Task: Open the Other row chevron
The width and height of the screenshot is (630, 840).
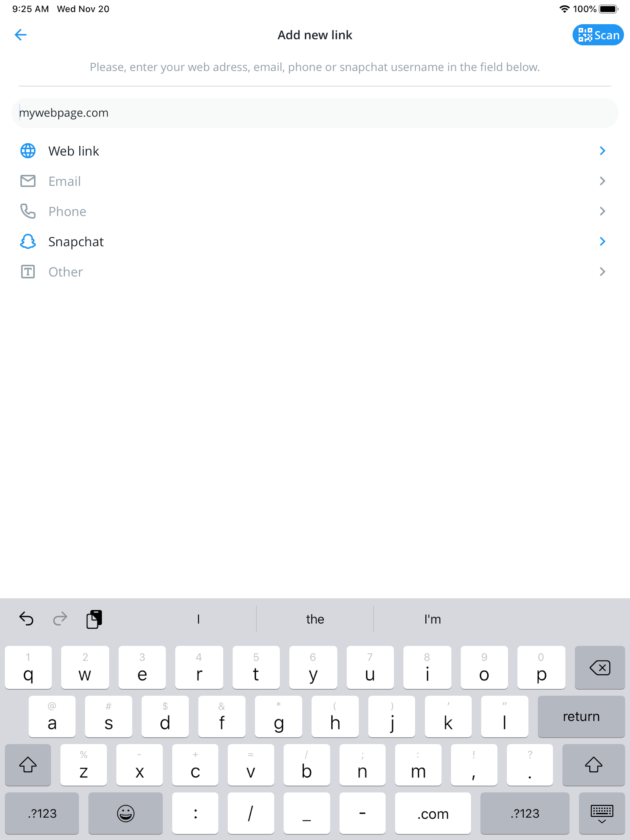Action: tap(602, 272)
